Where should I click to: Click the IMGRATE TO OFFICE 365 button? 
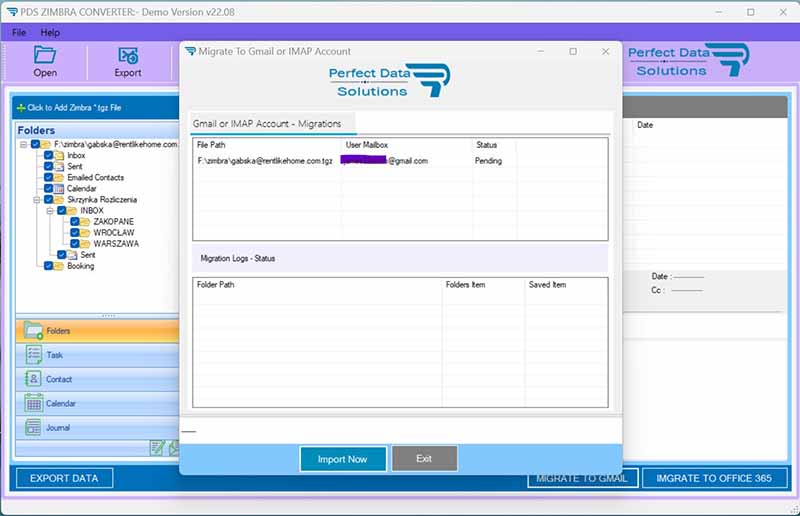coord(714,478)
